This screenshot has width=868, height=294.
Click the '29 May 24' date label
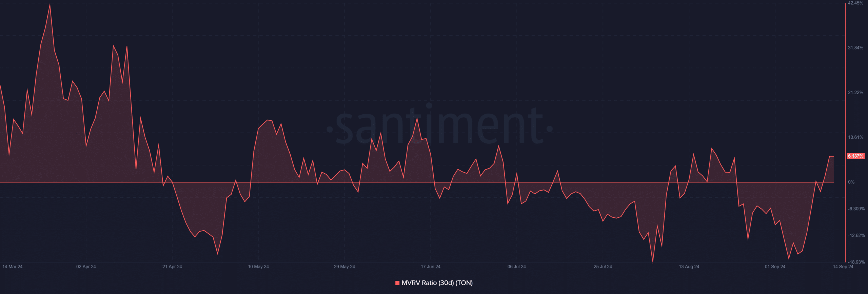pyautogui.click(x=344, y=267)
